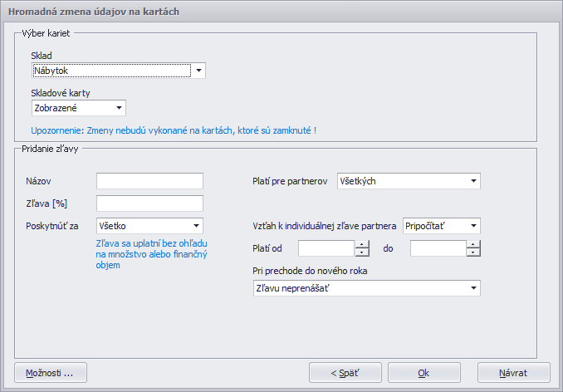The width and height of the screenshot is (563, 392).
Task: Click the 'Výber kariet' group label
Action: coord(46,33)
